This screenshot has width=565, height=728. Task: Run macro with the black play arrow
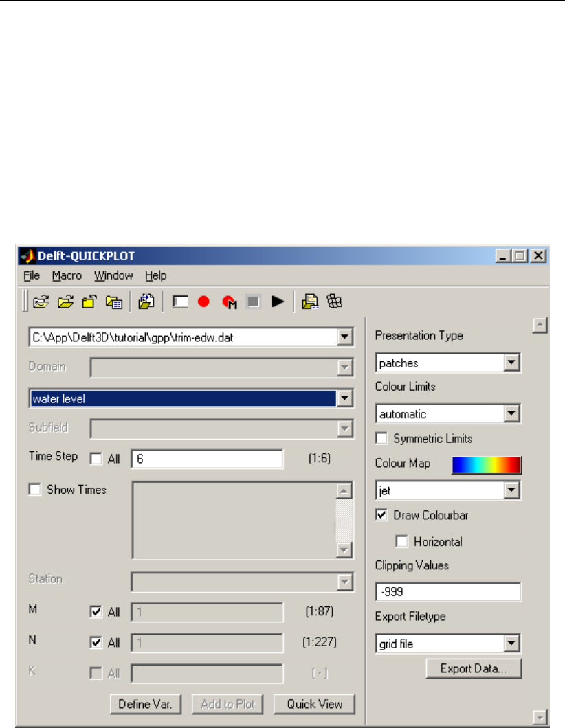coord(278,302)
